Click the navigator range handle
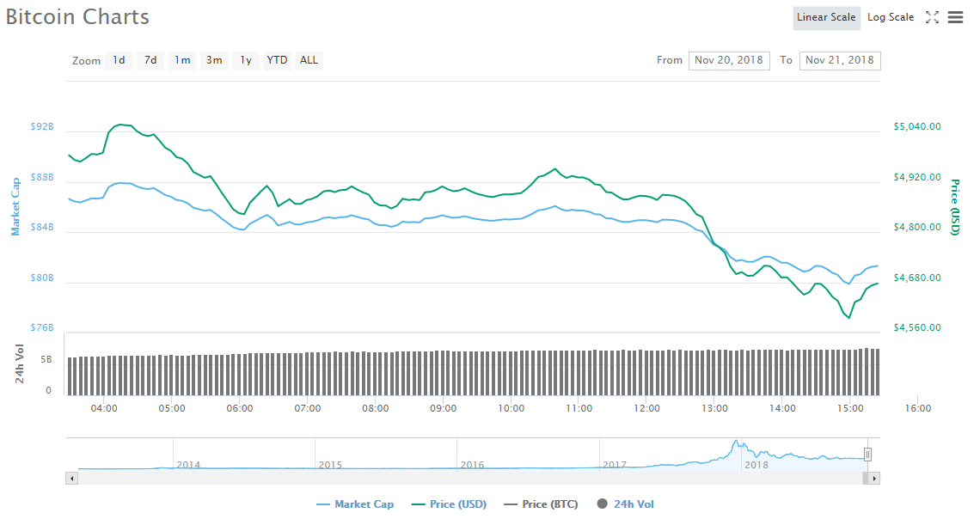The width and height of the screenshot is (980, 519). click(867, 455)
